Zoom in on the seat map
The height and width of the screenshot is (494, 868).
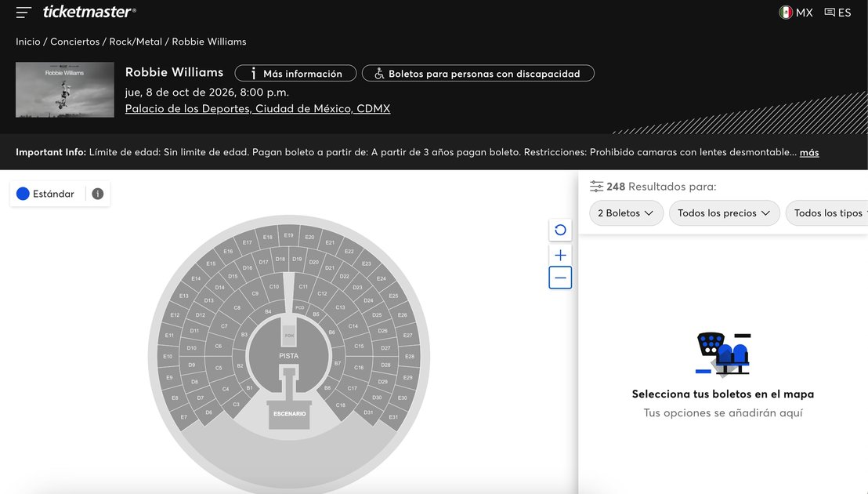click(x=560, y=255)
